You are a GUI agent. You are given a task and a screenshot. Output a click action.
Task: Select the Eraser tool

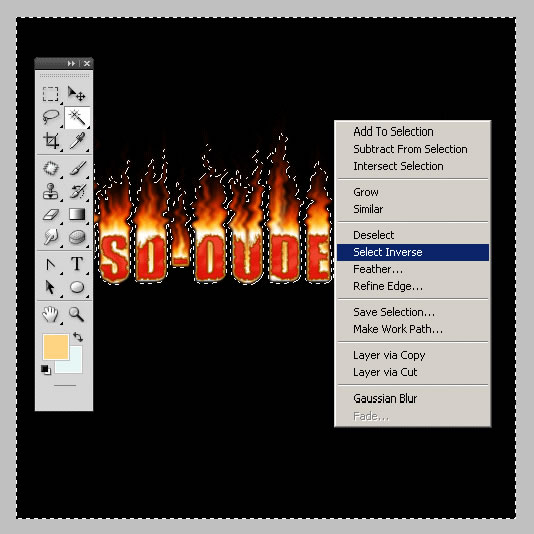coord(51,214)
